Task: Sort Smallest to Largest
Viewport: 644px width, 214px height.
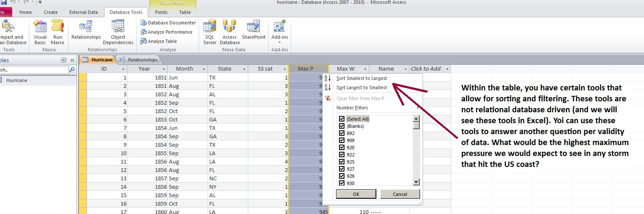Action: [x=362, y=78]
